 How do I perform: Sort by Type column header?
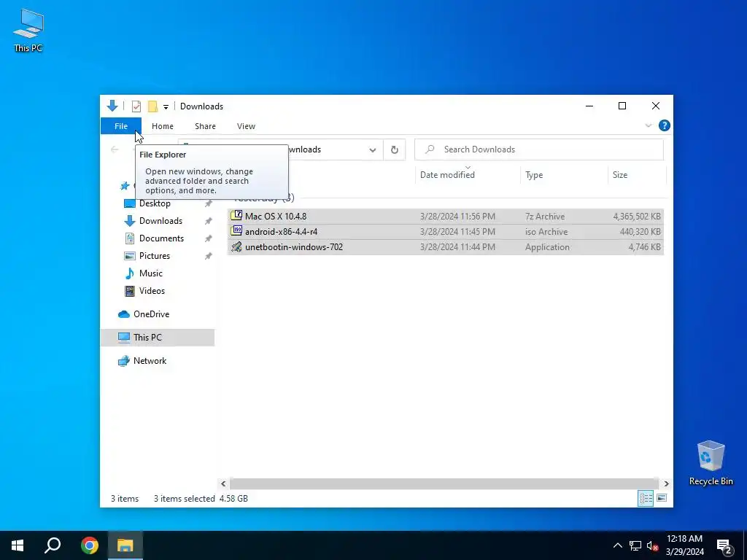[534, 175]
